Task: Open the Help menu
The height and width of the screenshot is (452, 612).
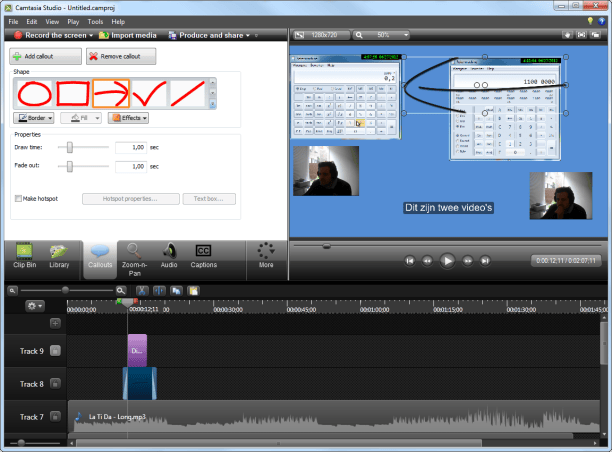Action: 118,22
